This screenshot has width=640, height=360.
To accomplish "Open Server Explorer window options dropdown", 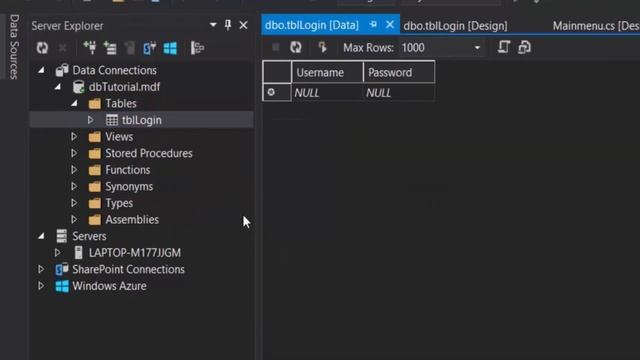I will (213, 25).
